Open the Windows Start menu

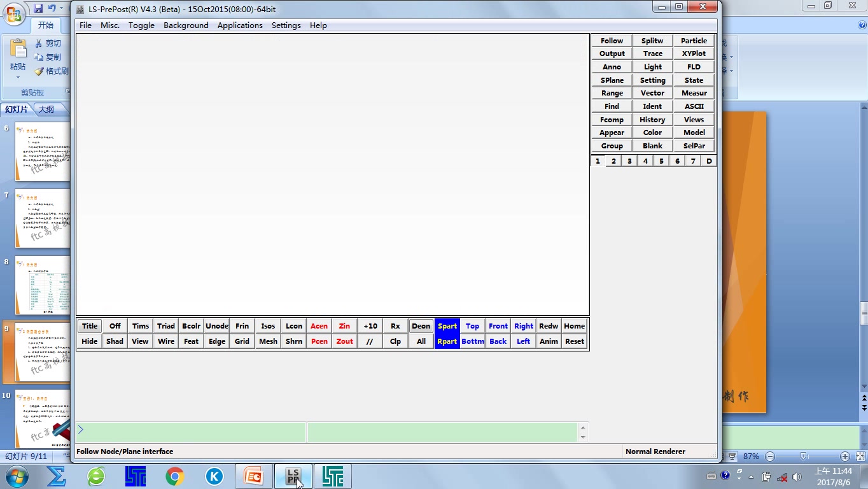[16, 476]
